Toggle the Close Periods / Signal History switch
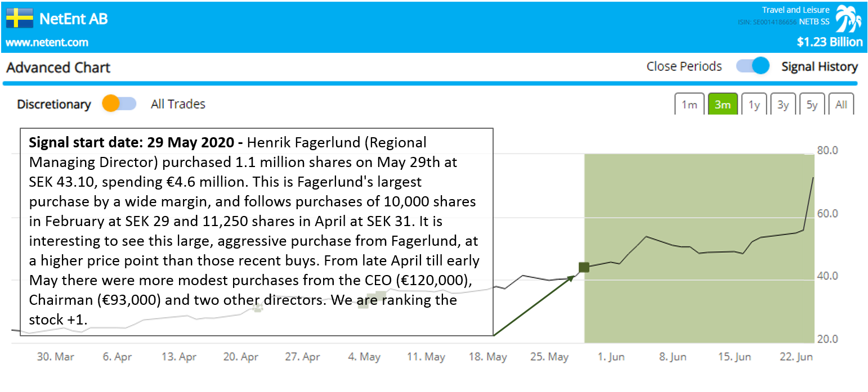Screen dimensions: 868x392 pyautogui.click(x=753, y=66)
